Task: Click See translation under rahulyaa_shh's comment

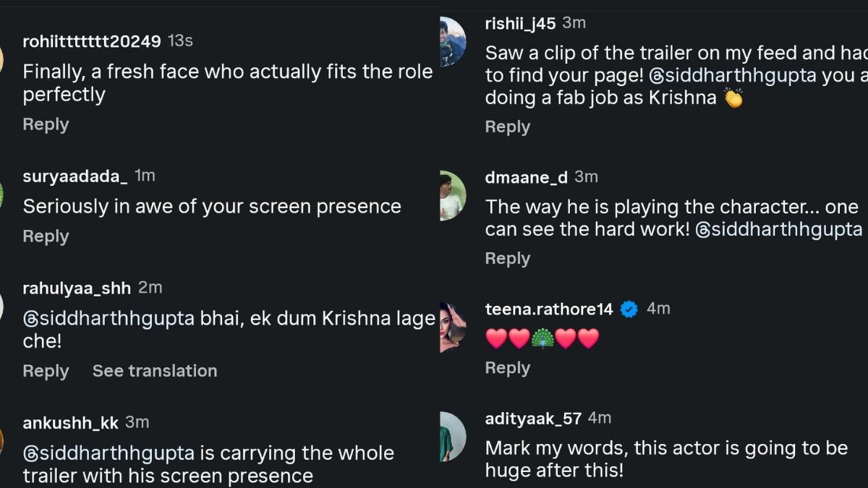Action: (x=154, y=371)
